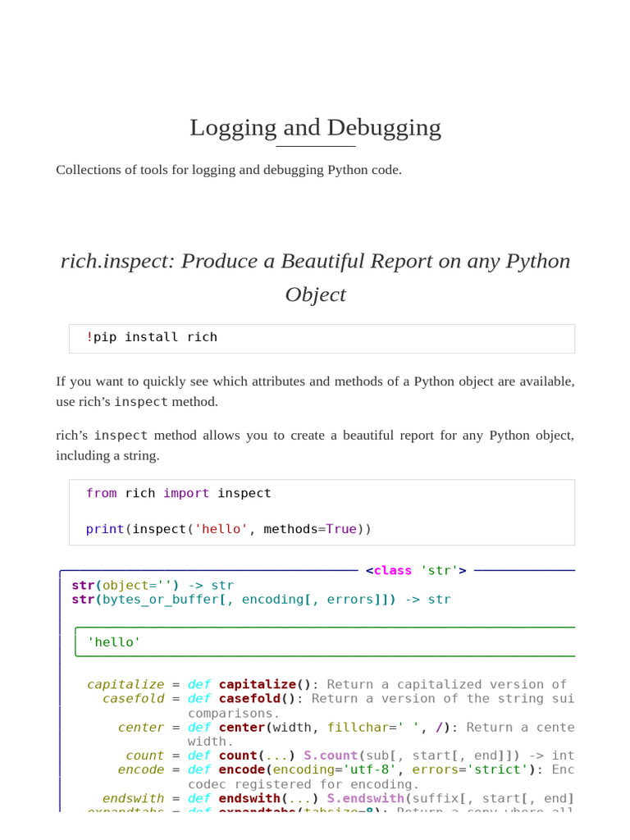The width and height of the screenshot is (630, 840).
Task: Click 'Collections of tools for logging' sentence
Action: [x=229, y=170]
